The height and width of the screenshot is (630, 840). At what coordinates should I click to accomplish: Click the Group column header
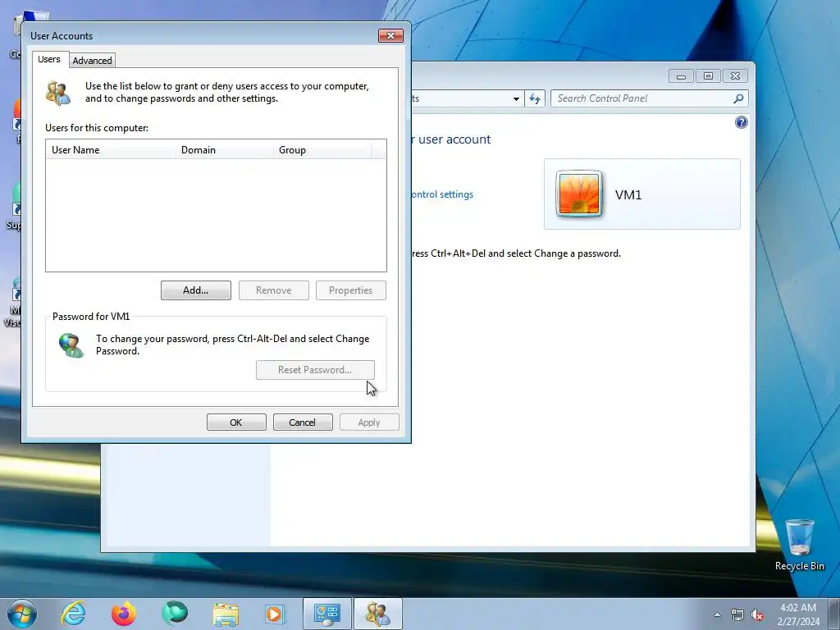tap(322, 150)
